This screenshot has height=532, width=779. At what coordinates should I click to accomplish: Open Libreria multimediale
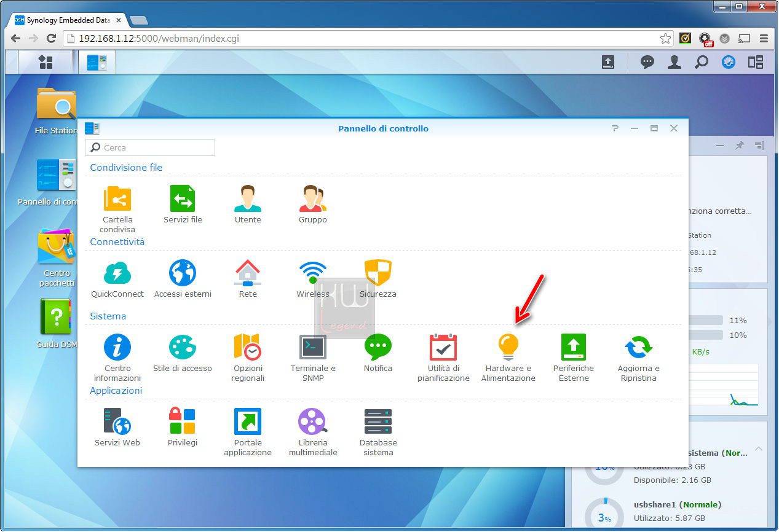point(313,432)
